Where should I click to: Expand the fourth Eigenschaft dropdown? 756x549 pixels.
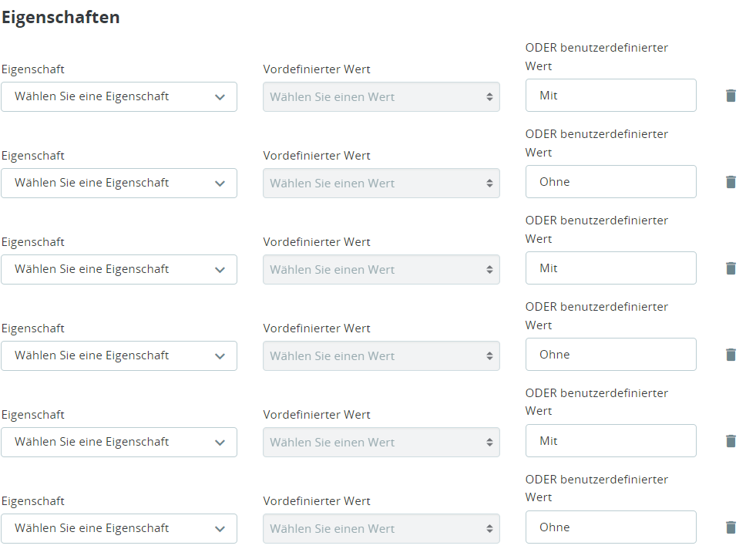(x=119, y=356)
